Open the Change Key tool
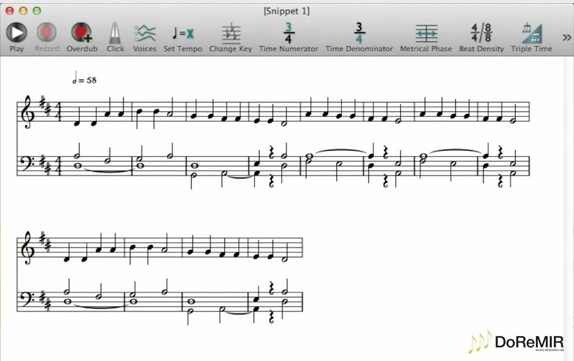The height and width of the screenshot is (361, 574). pos(231,37)
